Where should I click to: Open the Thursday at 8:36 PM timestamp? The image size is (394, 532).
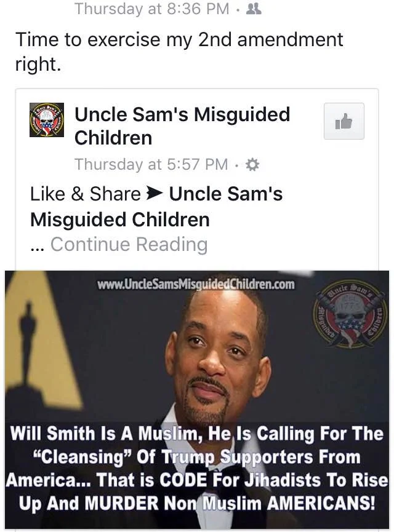(x=152, y=9)
